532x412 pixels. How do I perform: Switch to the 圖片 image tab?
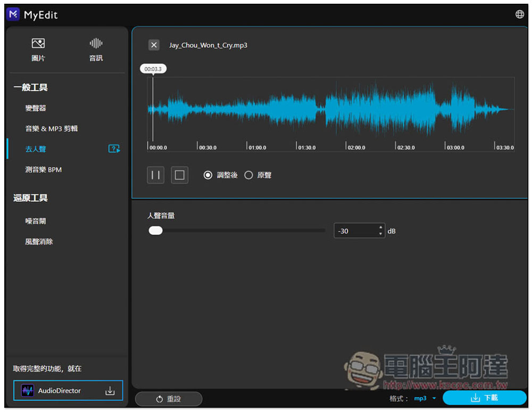tap(38, 50)
